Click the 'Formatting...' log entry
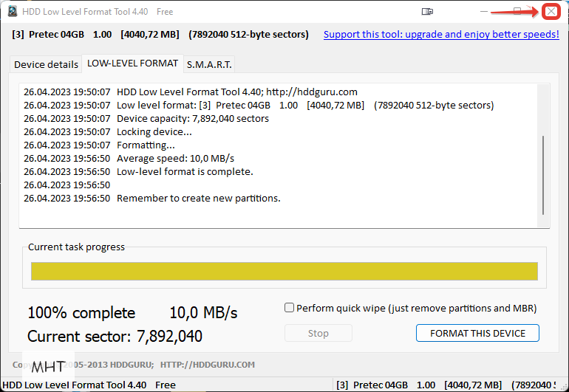This screenshot has height=392, width=569. [x=146, y=145]
